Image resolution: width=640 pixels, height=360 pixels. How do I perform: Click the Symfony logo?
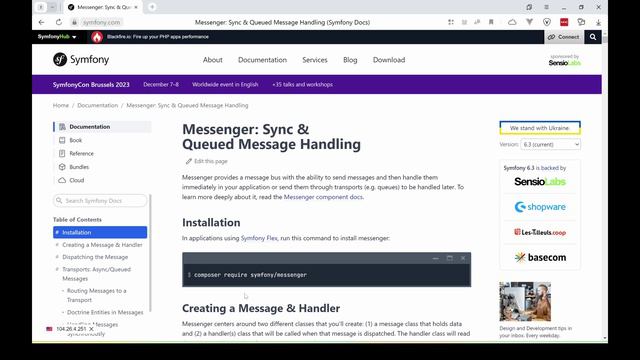(x=81, y=60)
